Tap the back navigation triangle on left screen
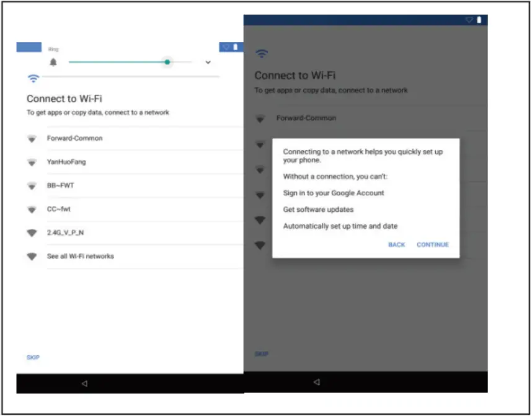This screenshot has width=532, height=416. (x=84, y=383)
